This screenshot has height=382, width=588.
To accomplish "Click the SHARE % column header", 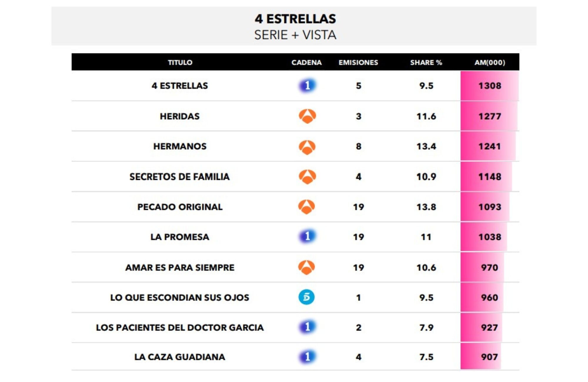I will tap(426, 62).
